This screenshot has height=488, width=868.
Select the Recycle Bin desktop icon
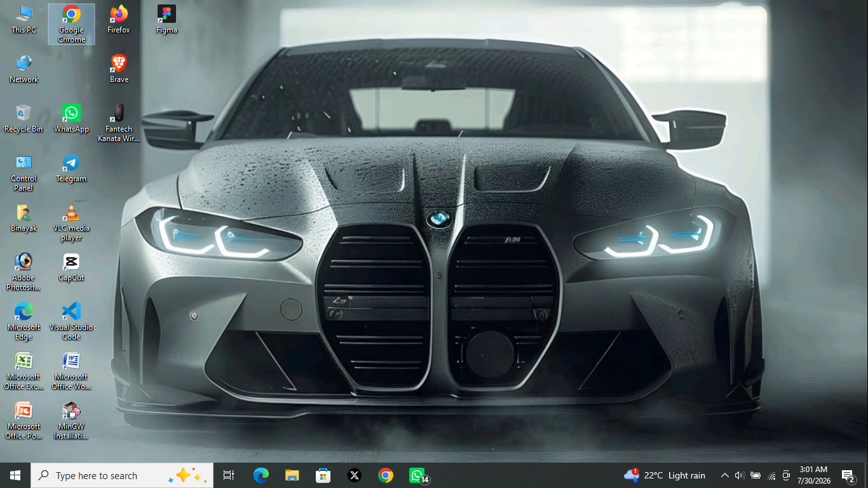point(24,119)
